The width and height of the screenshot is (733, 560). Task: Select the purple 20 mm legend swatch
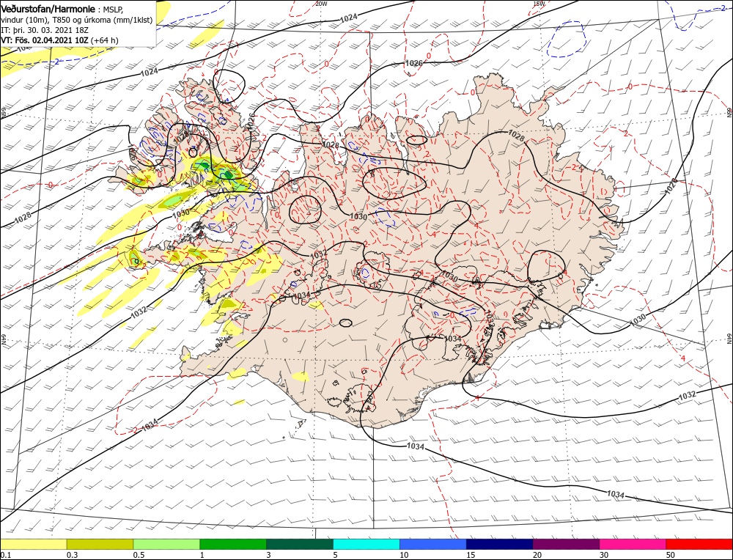566,544
